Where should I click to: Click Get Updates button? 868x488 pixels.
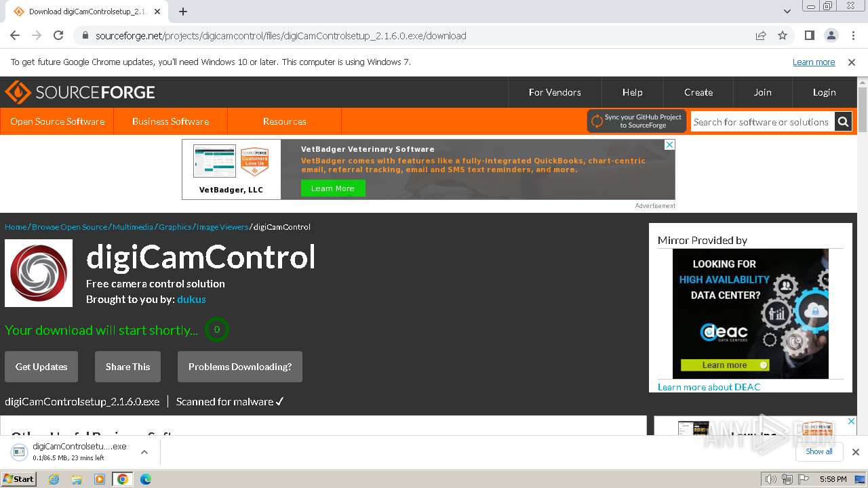[41, 367]
